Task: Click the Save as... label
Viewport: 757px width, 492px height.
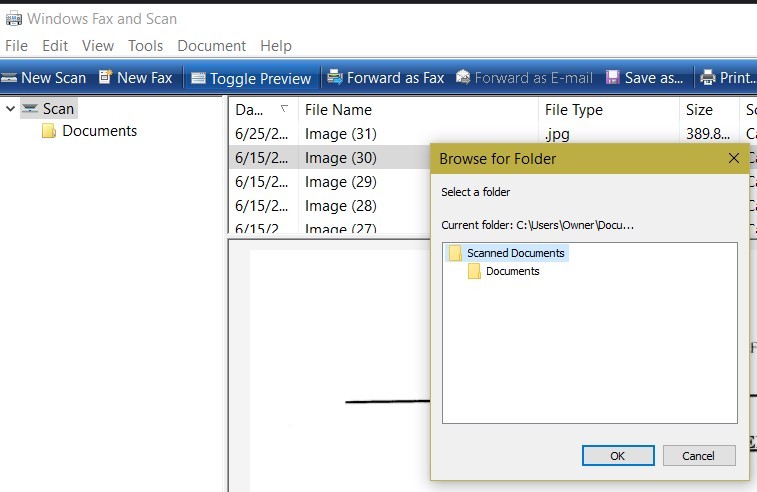Action: [x=654, y=78]
